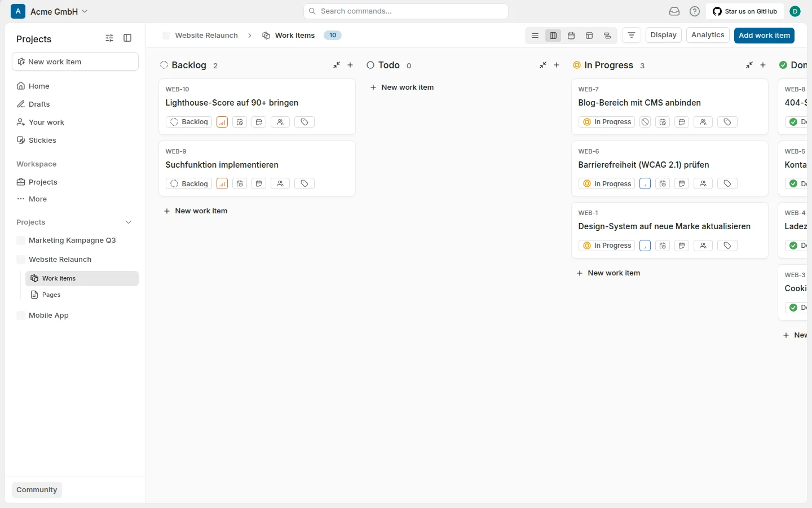The width and height of the screenshot is (812, 508).
Task: Add item with Todo plus icon
Action: tap(557, 65)
